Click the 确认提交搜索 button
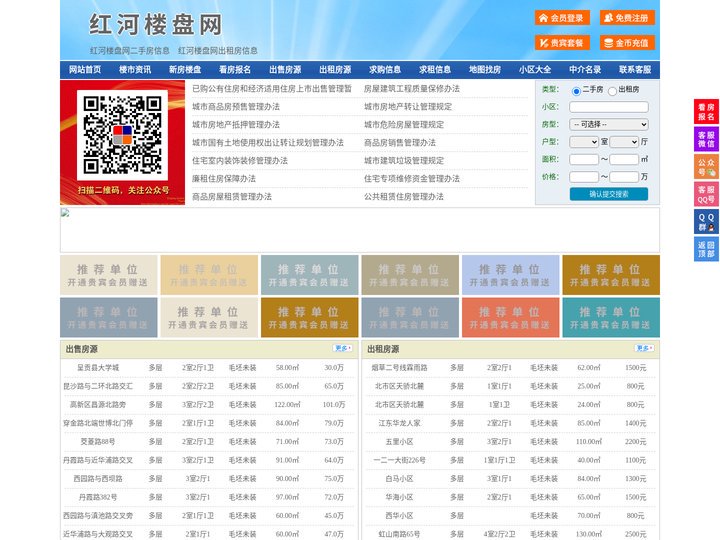The image size is (720, 540). (609, 194)
